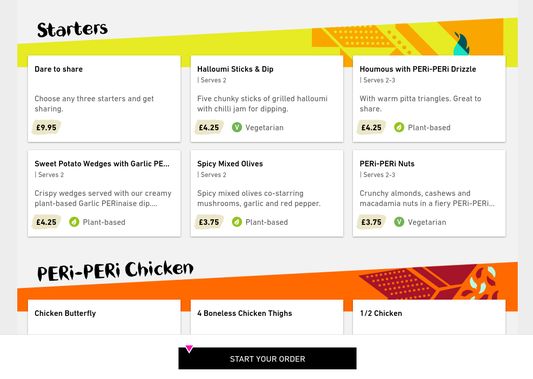533x379 pixels.
Task: Click Plant-based leaf icon on Houmous card
Action: [x=399, y=127]
